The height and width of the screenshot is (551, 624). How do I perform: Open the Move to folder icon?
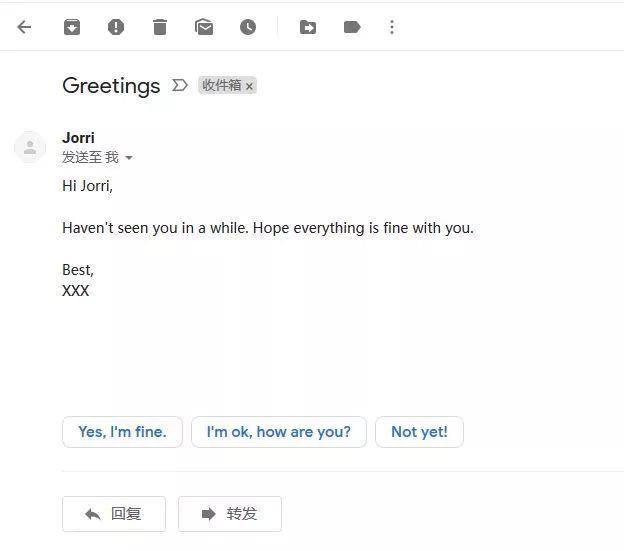click(308, 27)
